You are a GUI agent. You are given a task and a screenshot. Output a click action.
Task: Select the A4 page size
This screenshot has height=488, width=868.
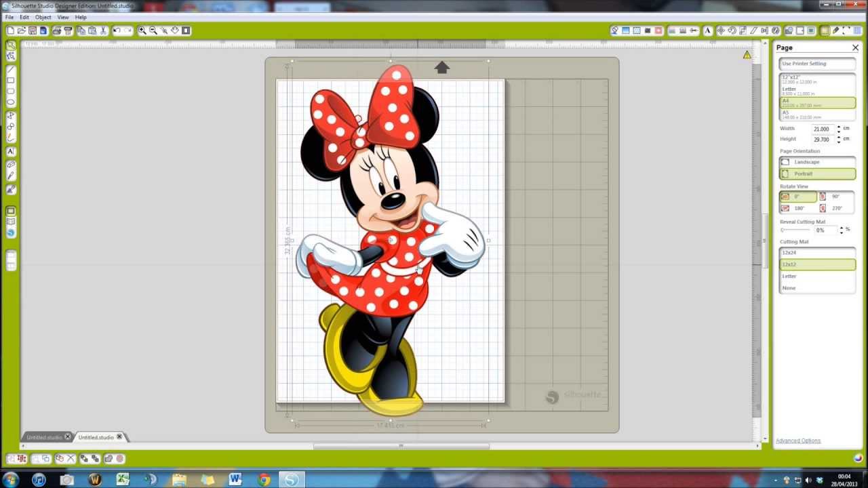click(817, 103)
